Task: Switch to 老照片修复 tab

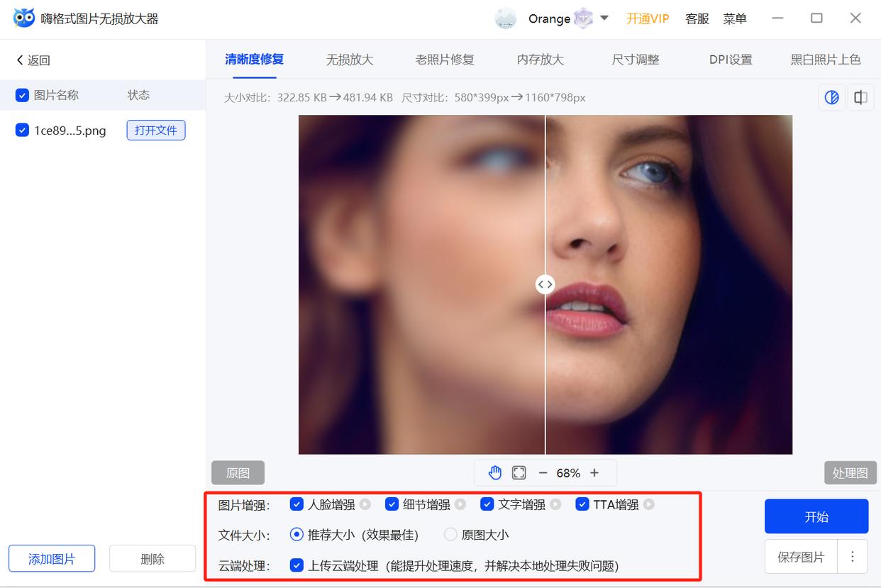Action: coord(445,60)
